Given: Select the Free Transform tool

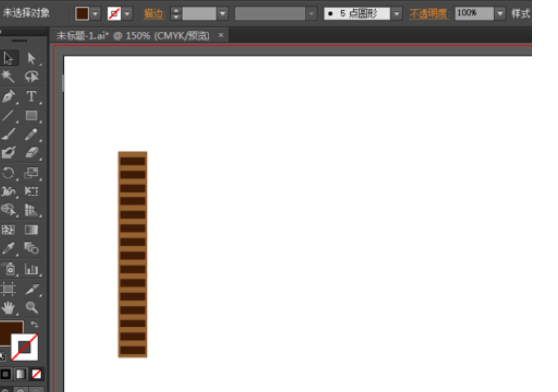Looking at the screenshot, I should [32, 192].
